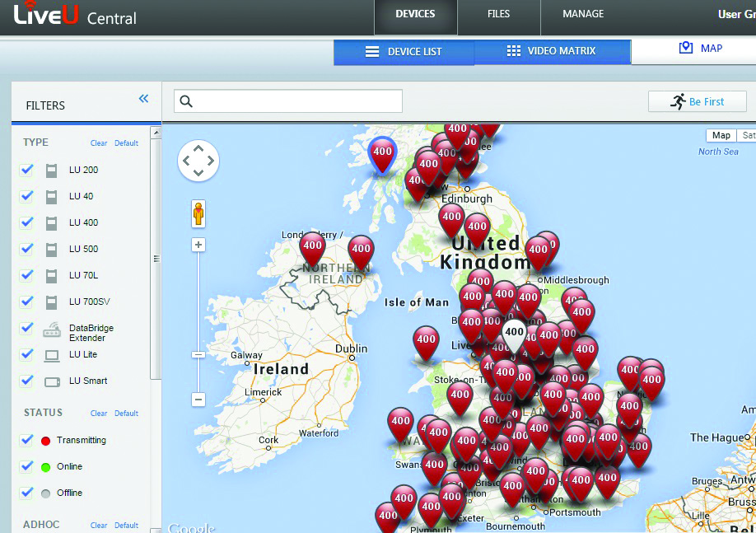Viewport: 756px width, 533px height.
Task: Click the LU Lite laptop icon
Action: [52, 356]
